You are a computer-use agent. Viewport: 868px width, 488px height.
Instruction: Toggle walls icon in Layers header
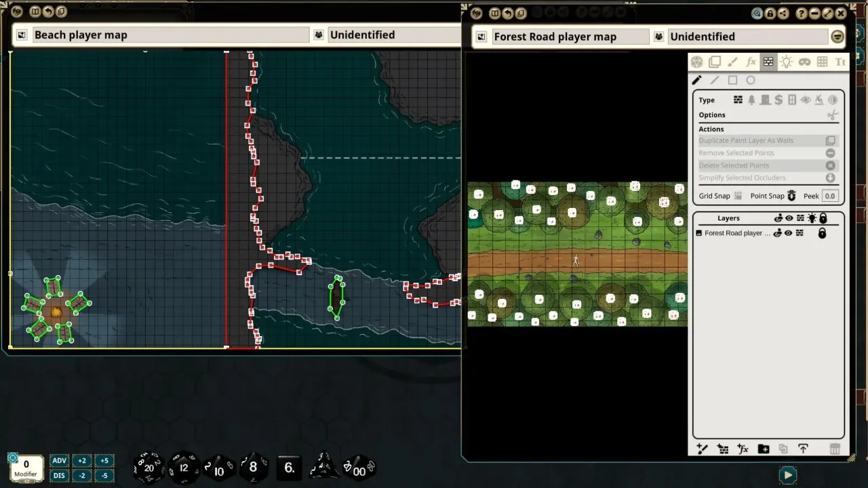pos(800,218)
